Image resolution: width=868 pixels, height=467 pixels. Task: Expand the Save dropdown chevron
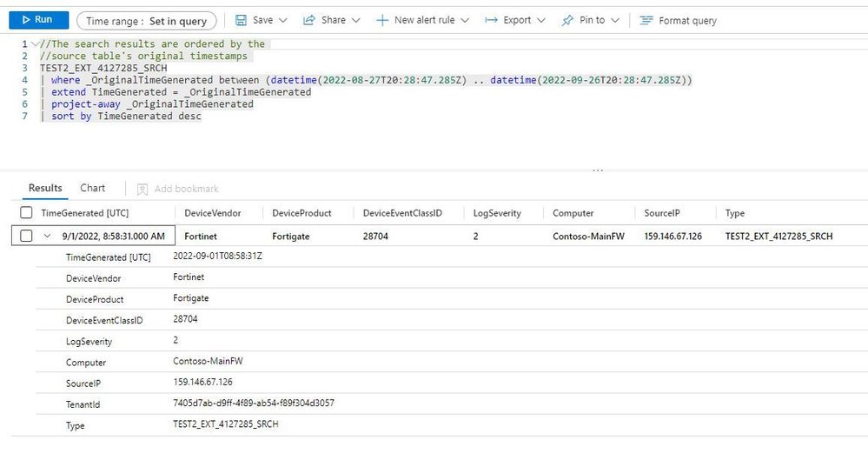(x=283, y=21)
